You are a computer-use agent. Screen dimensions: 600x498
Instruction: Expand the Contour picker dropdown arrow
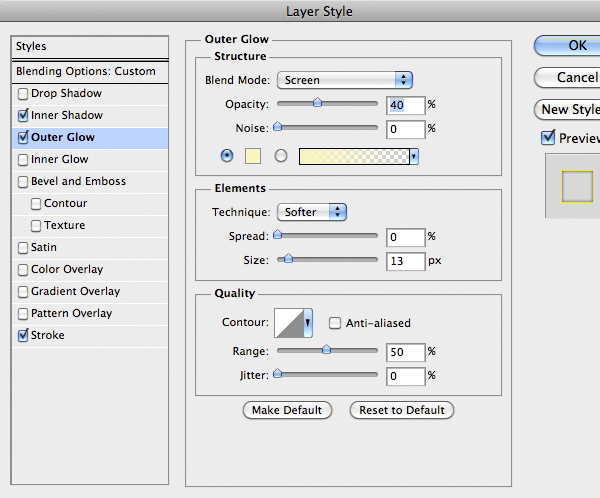(309, 323)
